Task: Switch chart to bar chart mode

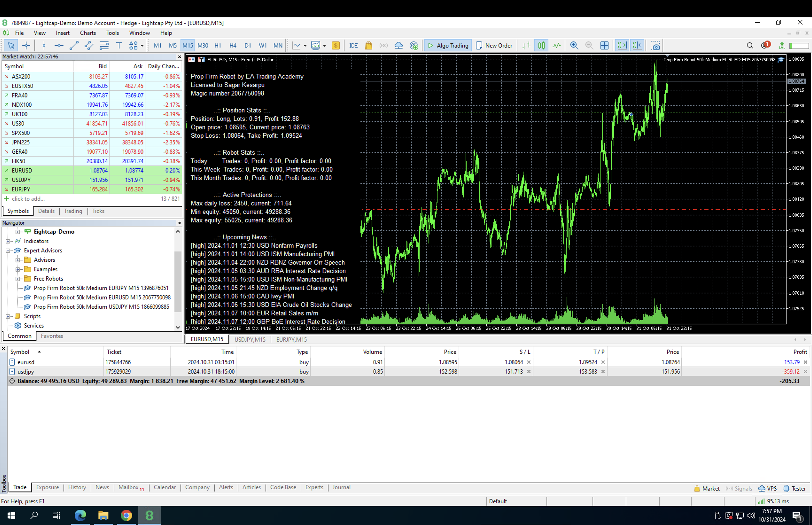Action: (x=527, y=45)
